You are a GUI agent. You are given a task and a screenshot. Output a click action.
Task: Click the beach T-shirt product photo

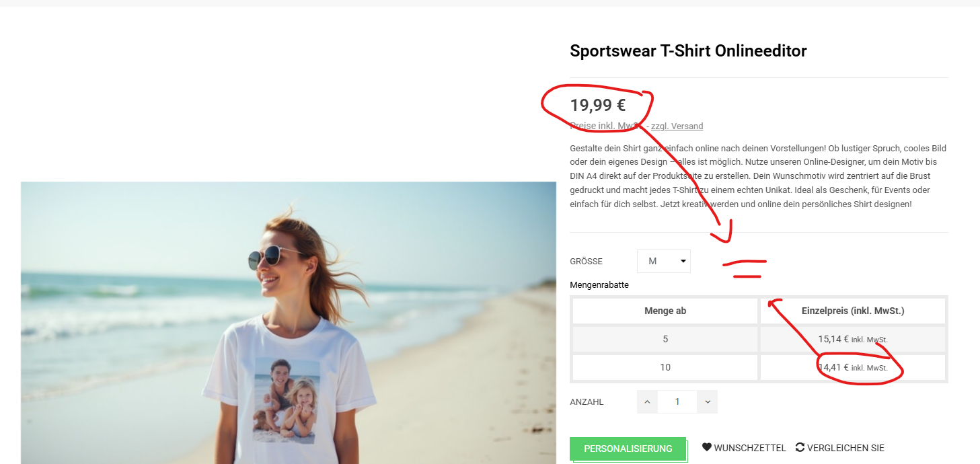289,323
